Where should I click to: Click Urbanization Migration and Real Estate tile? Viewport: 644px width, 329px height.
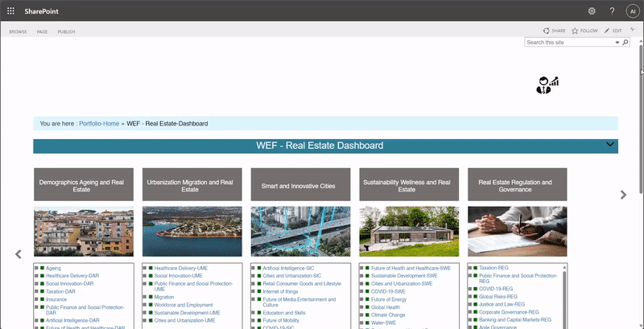pyautogui.click(x=192, y=184)
